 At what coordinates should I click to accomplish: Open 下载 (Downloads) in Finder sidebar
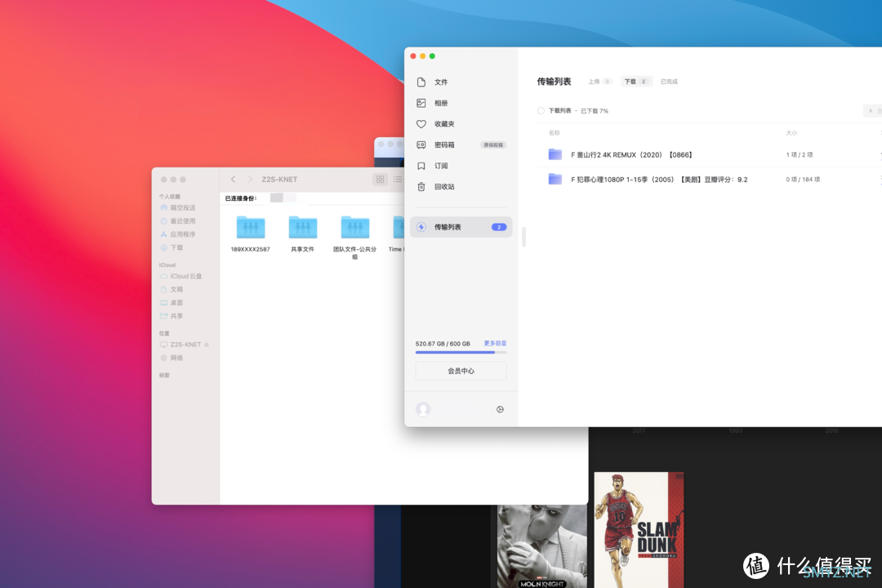click(176, 247)
